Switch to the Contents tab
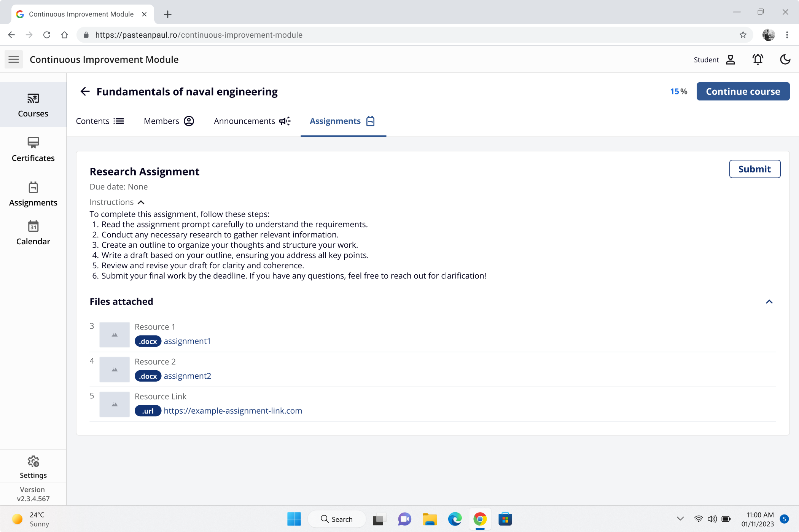The image size is (799, 532). click(100, 121)
